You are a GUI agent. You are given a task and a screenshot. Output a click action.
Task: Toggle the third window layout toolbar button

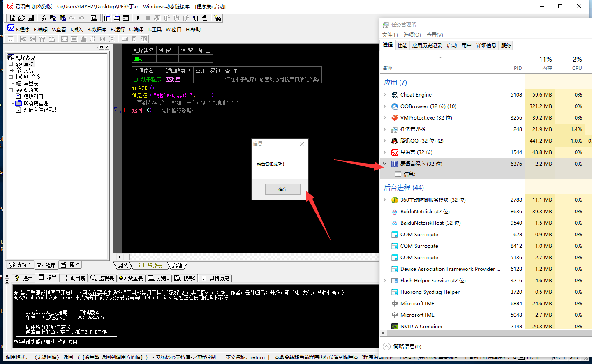[x=126, y=18]
